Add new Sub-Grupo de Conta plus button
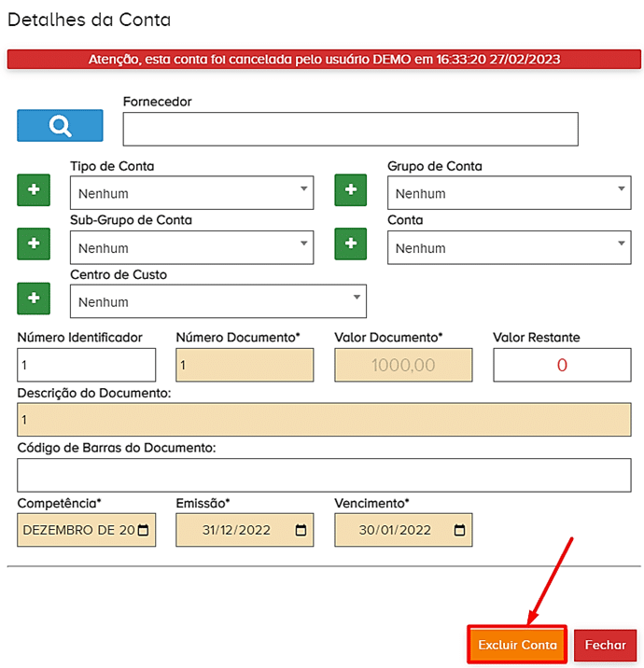 click(35, 244)
